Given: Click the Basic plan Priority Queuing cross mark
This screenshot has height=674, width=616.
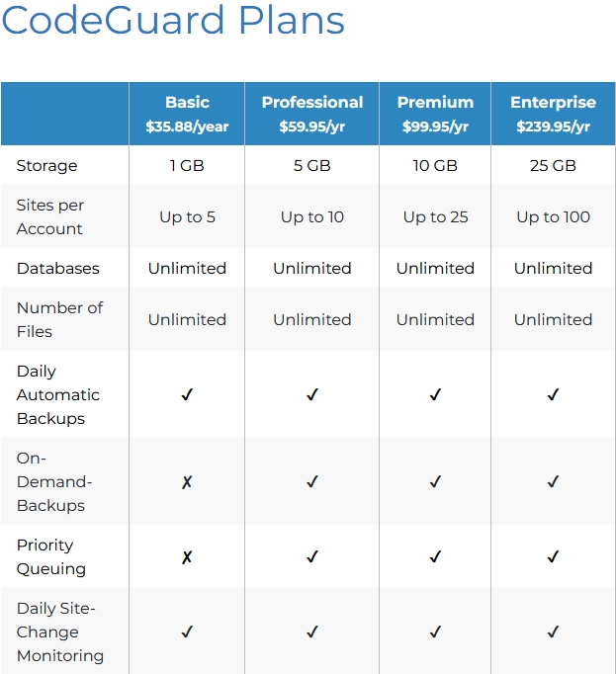Looking at the screenshot, I should point(187,557).
